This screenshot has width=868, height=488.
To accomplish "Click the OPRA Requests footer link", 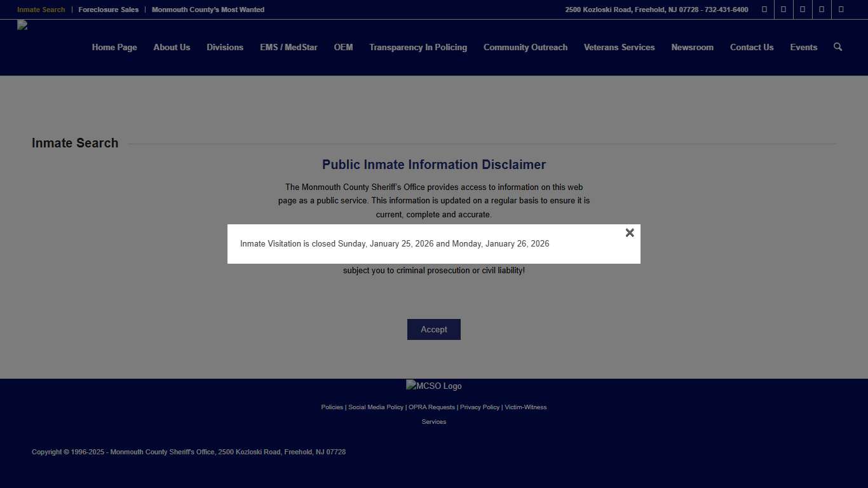I will coord(431,407).
